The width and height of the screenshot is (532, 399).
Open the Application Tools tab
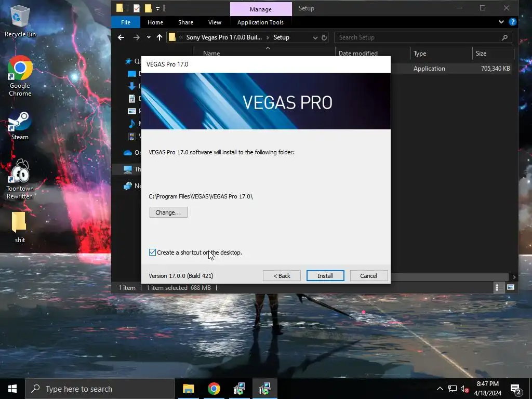[x=260, y=22]
